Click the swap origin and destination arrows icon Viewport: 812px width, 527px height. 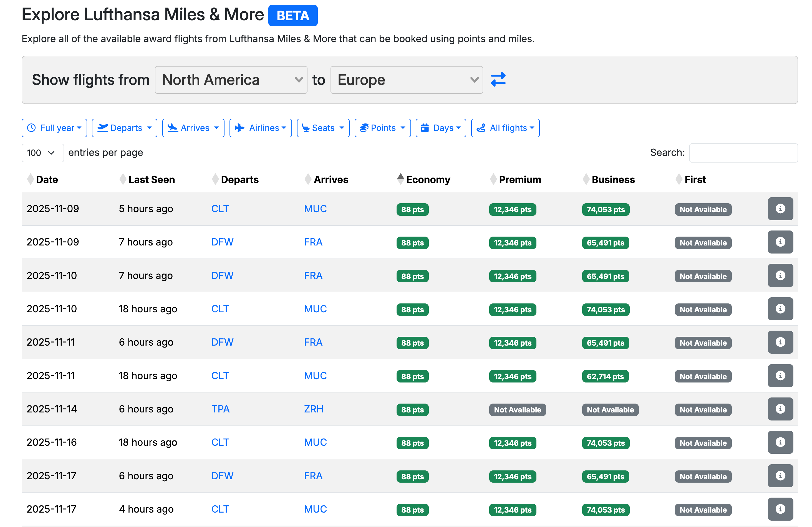498,80
